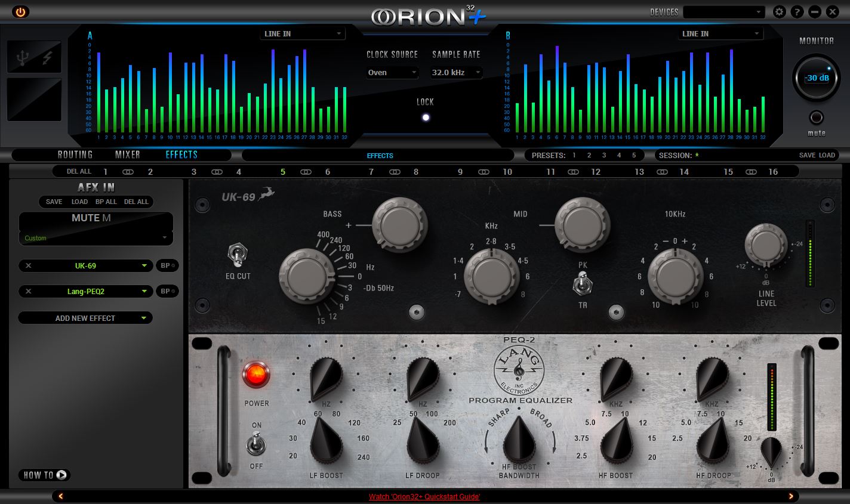Click the lightning Thunderbolt icon
Image resolution: width=850 pixels, height=504 pixels.
[x=47, y=58]
